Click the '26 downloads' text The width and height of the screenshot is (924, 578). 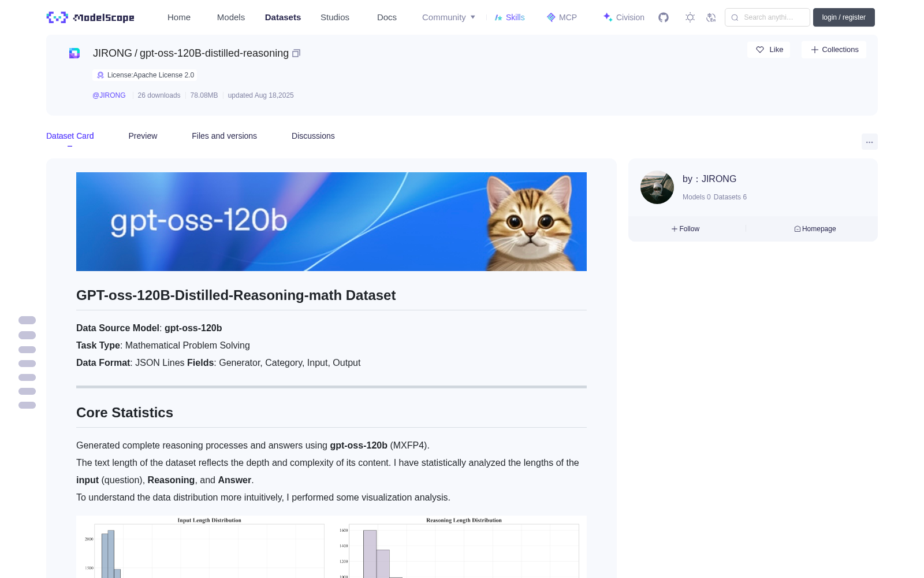tap(159, 95)
